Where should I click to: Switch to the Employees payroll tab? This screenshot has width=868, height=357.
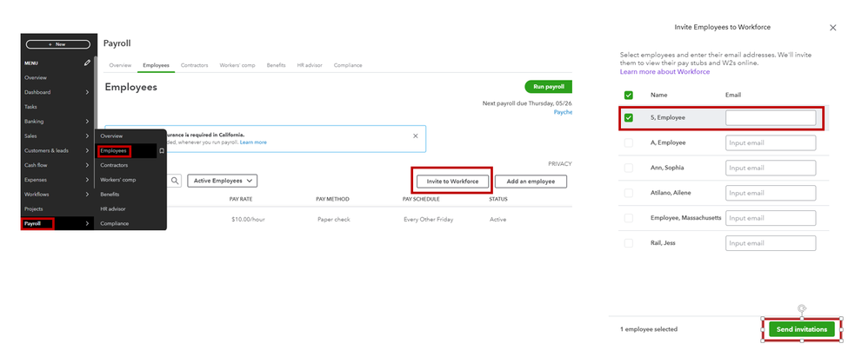pos(156,65)
